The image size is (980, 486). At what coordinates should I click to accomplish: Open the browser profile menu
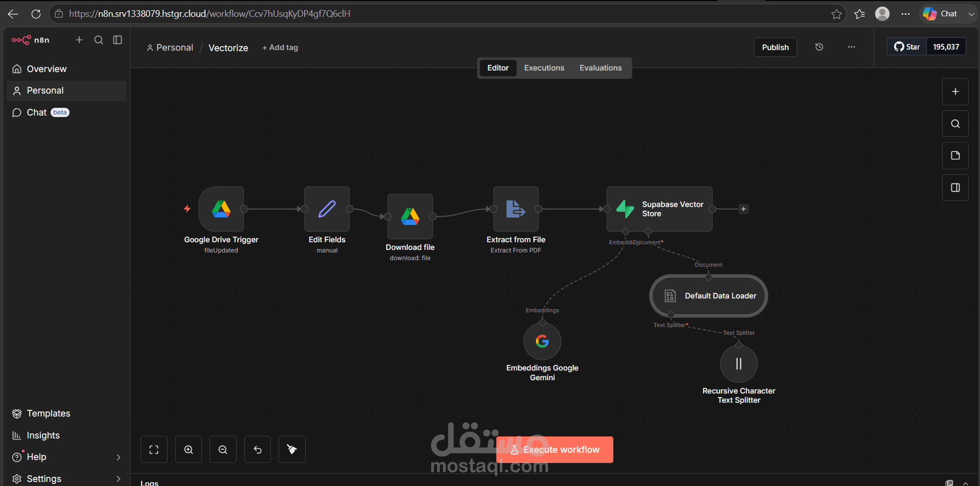(x=882, y=14)
